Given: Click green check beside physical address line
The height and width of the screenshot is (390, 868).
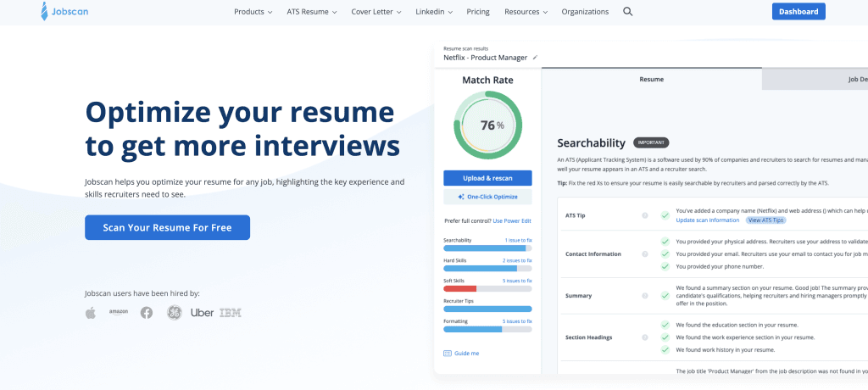Looking at the screenshot, I should tap(665, 242).
